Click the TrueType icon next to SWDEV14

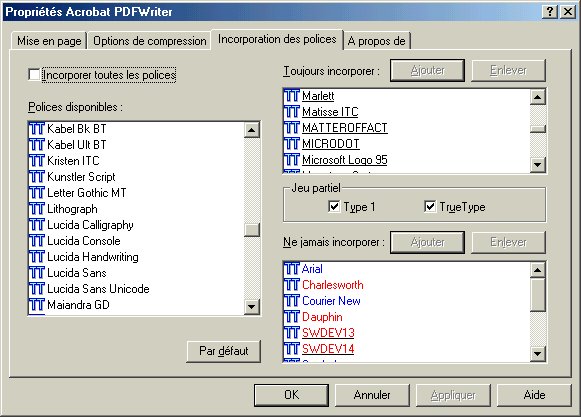click(x=292, y=348)
